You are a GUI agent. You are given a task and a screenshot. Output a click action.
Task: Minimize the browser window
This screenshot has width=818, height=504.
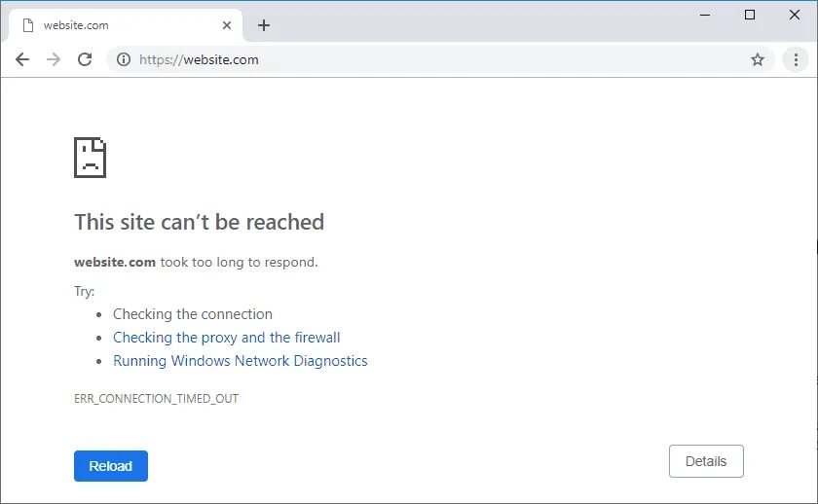coord(705,15)
